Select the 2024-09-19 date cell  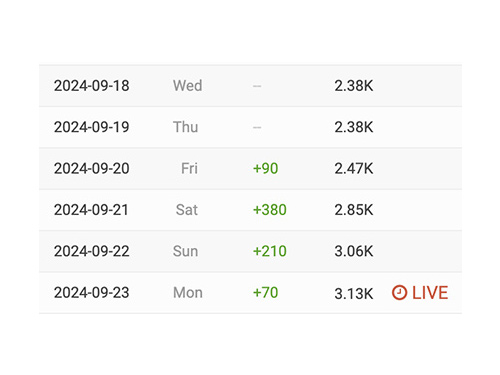pyautogui.click(x=92, y=127)
